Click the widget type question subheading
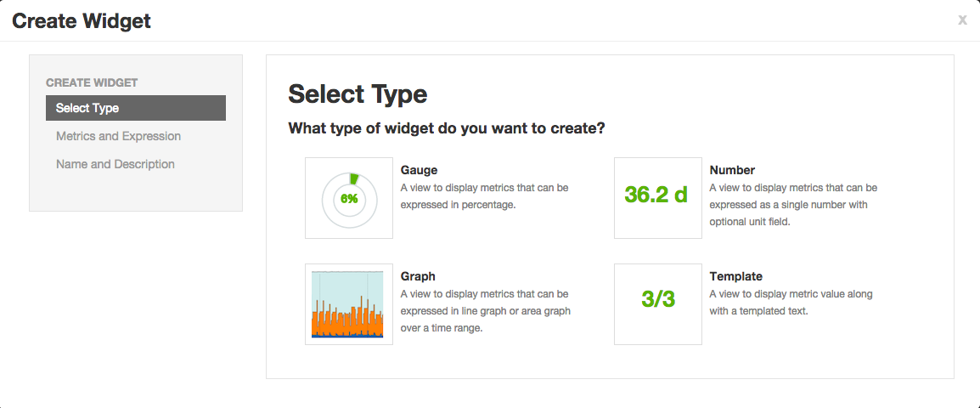The height and width of the screenshot is (408, 980). click(x=446, y=128)
